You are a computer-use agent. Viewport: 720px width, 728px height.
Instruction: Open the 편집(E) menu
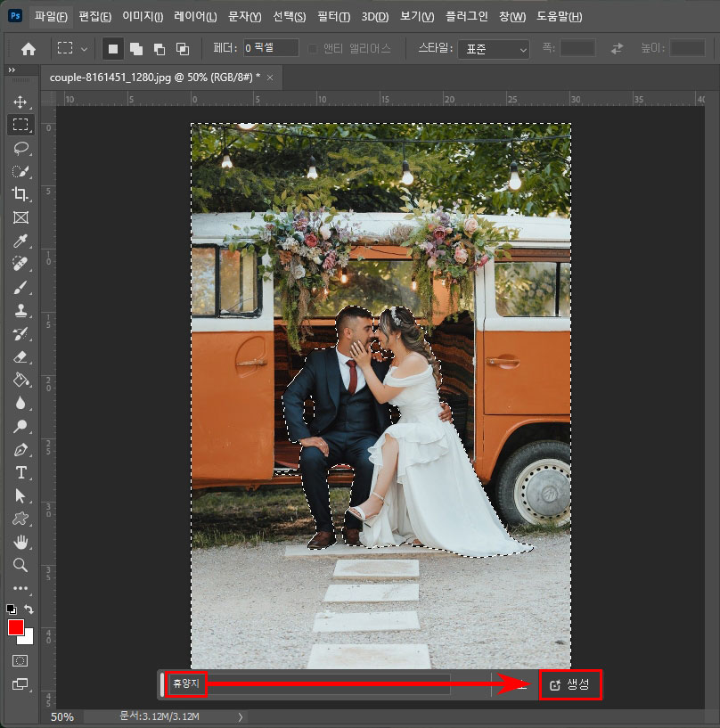pyautogui.click(x=95, y=17)
